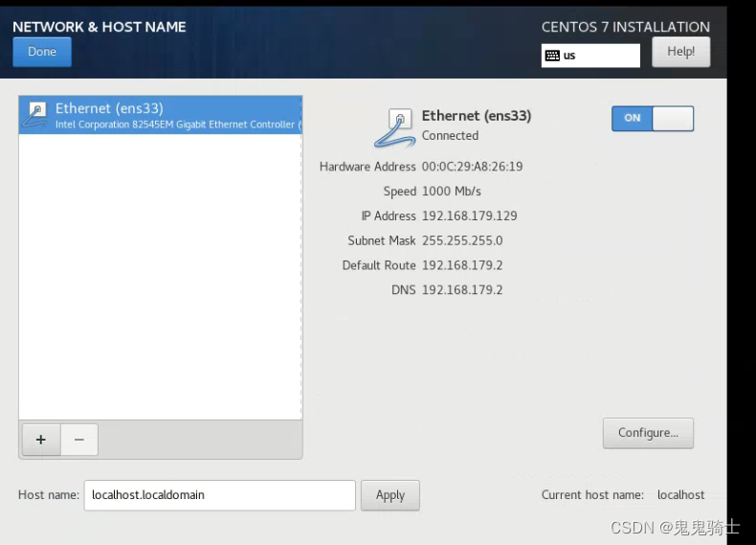Click the Connected status text
756x545 pixels.
[450, 136]
